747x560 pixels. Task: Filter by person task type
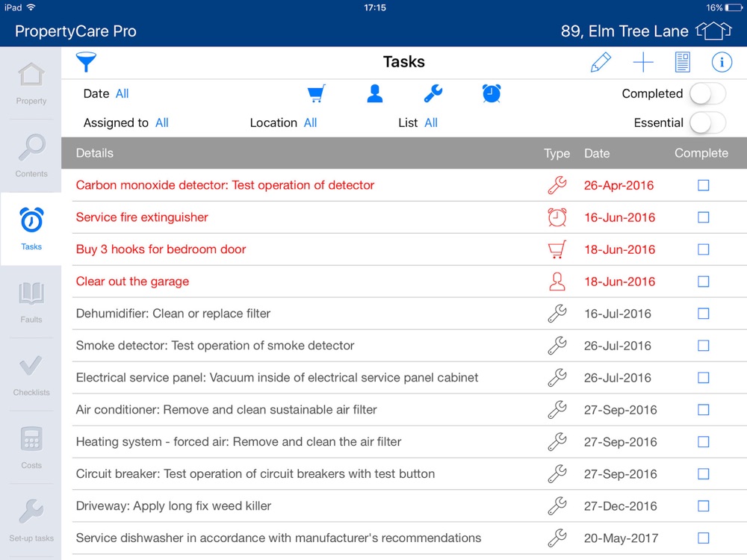(x=375, y=93)
